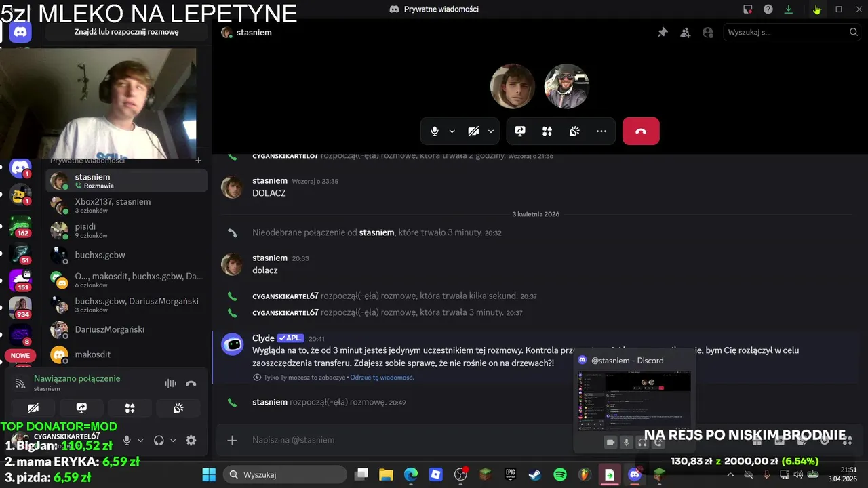Open Epic Games launcher from taskbar
868x488 pixels.
point(511,474)
